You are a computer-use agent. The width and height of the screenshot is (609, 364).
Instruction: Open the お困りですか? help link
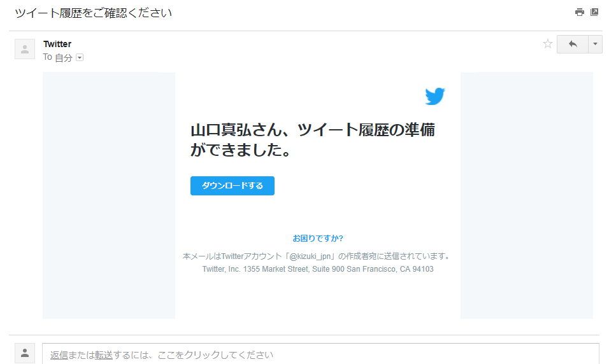318,238
